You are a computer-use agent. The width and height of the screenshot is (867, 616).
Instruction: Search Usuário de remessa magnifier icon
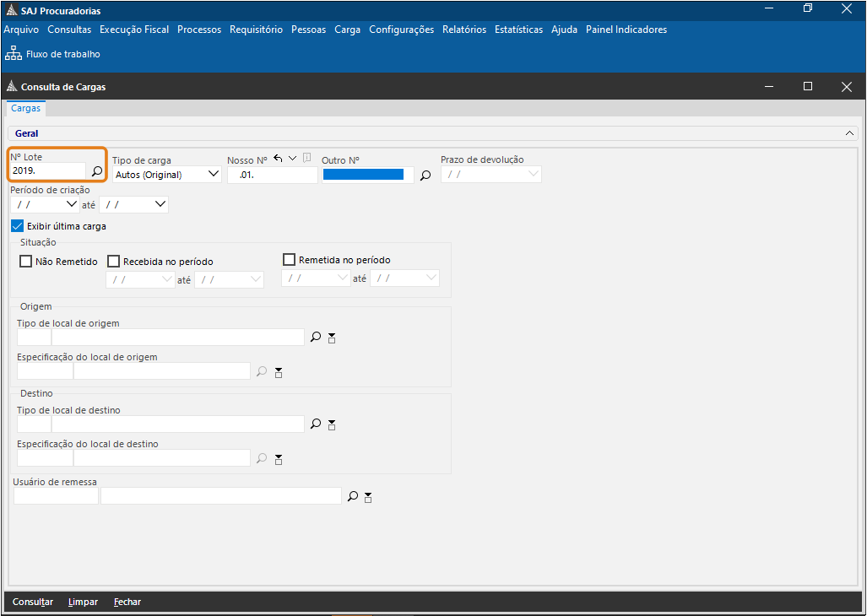click(353, 496)
